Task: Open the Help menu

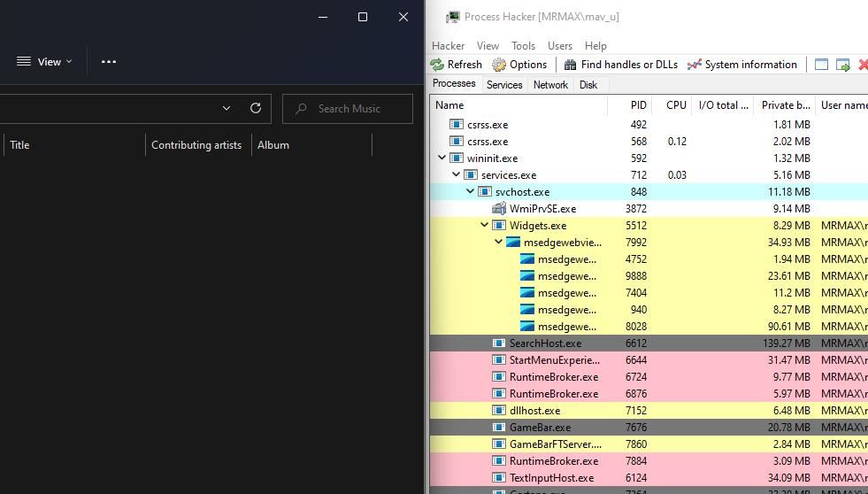Action: pos(595,46)
